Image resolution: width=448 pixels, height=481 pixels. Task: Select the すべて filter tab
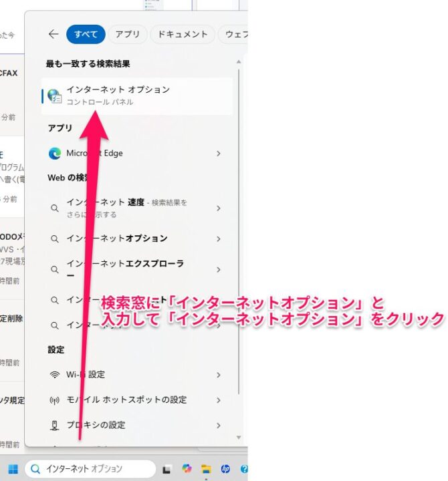point(86,34)
